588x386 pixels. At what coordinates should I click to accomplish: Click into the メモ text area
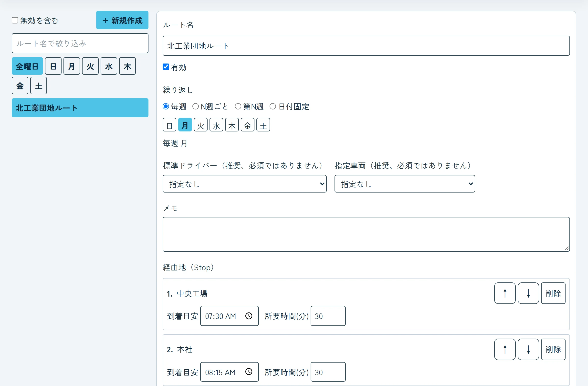click(366, 234)
